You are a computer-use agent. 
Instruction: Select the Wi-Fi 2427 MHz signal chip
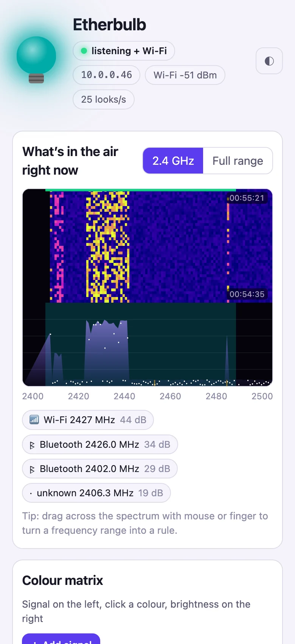pos(88,420)
